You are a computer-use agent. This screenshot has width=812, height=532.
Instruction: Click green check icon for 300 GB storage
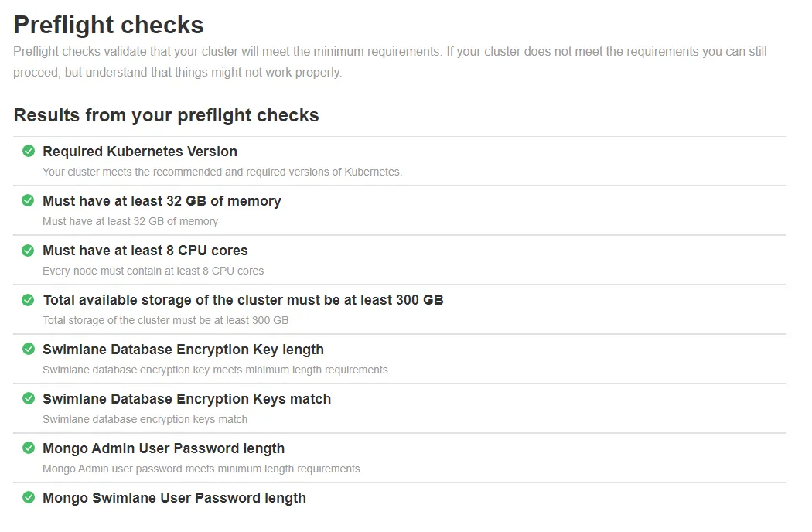(x=29, y=300)
